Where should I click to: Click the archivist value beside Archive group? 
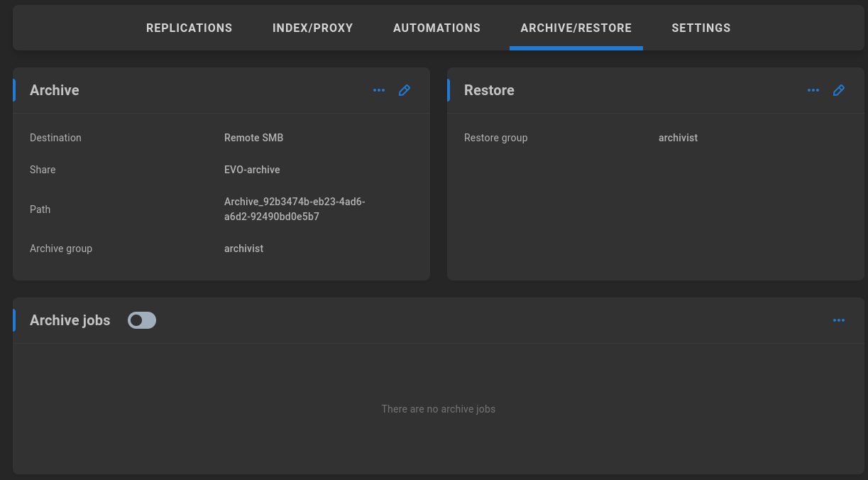pos(243,249)
